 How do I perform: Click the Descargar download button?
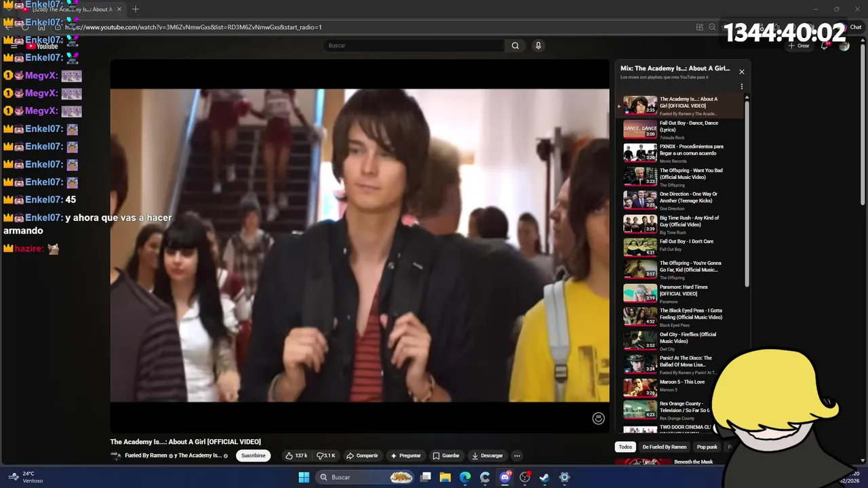click(488, 455)
